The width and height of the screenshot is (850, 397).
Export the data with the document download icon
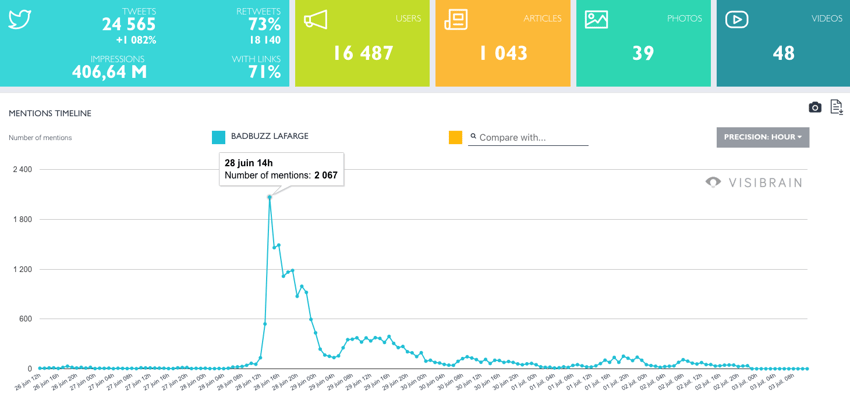click(837, 107)
